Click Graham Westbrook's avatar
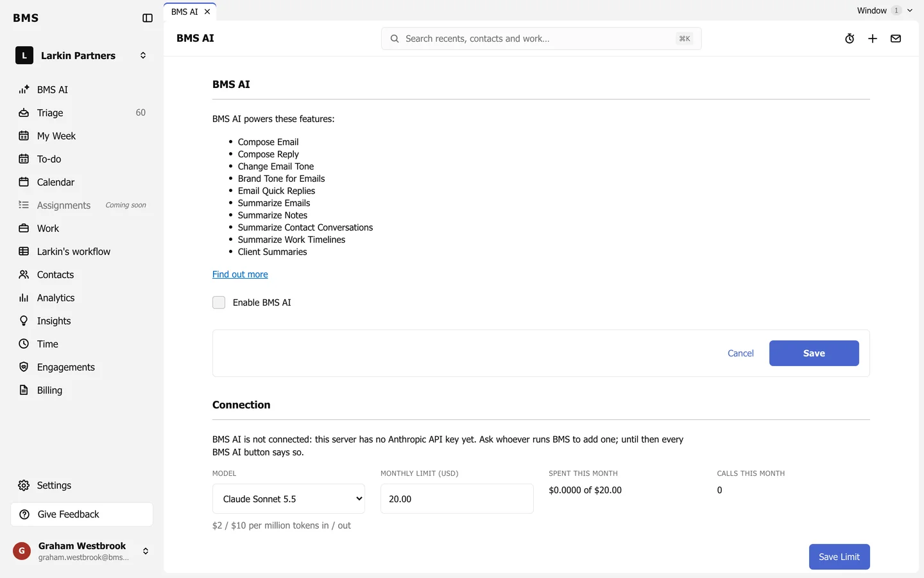This screenshot has width=924, height=578. [22, 551]
